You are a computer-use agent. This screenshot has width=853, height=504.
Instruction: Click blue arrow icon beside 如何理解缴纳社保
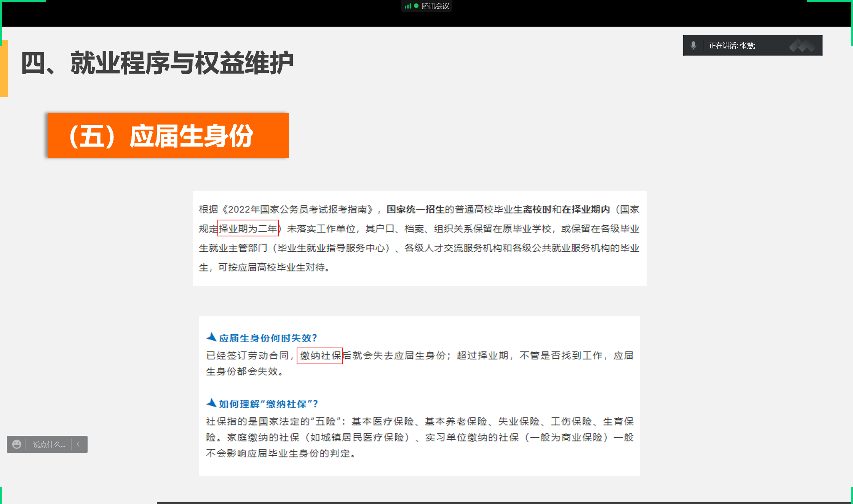coord(211,403)
